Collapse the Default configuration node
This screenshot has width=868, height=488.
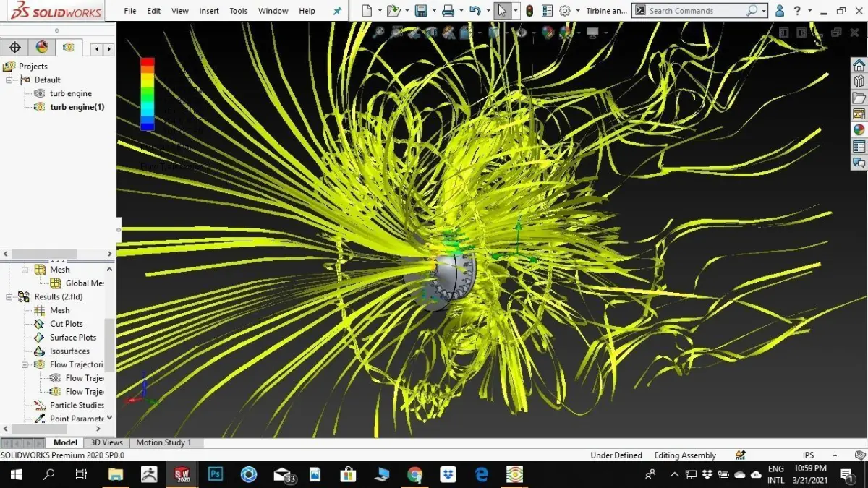pos(10,80)
